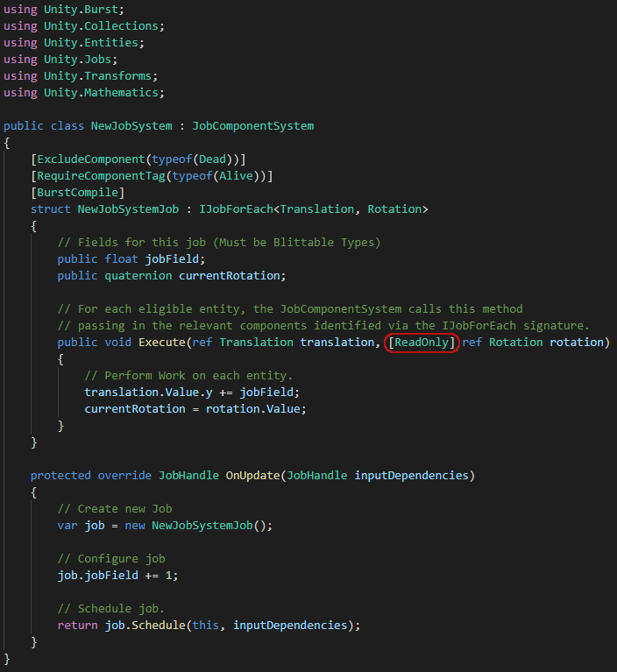
Task: Click the OnUpdate method name
Action: point(252,476)
